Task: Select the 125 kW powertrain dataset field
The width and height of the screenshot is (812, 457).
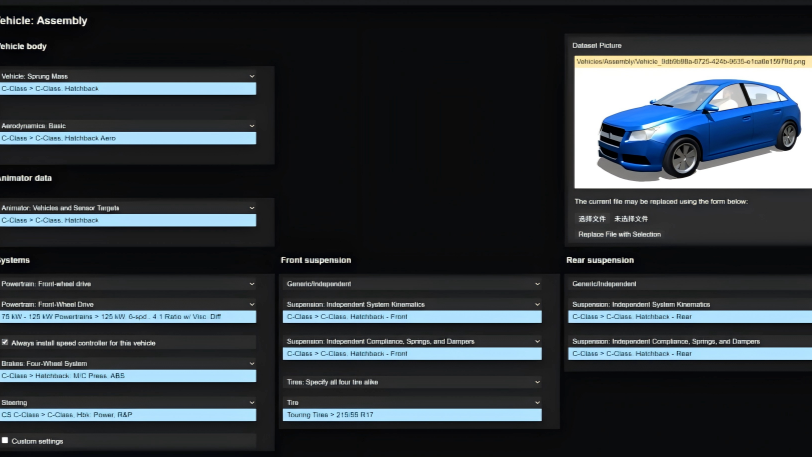Action: pos(128,316)
